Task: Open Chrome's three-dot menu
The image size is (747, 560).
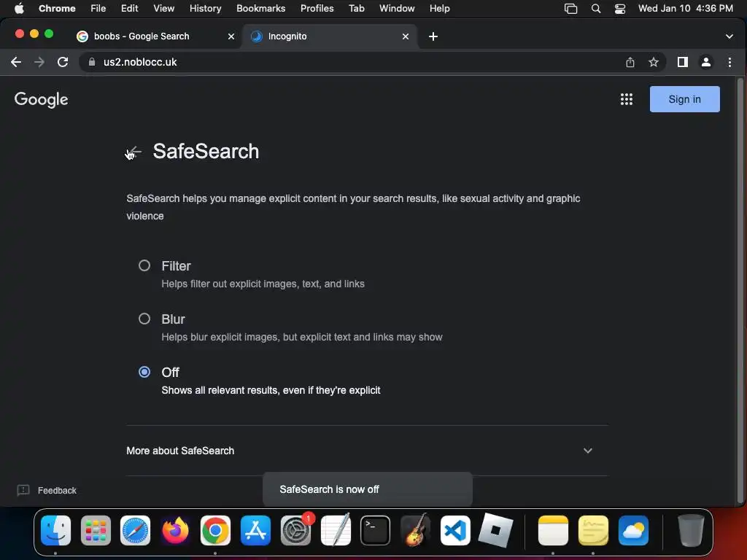Action: coord(729,62)
